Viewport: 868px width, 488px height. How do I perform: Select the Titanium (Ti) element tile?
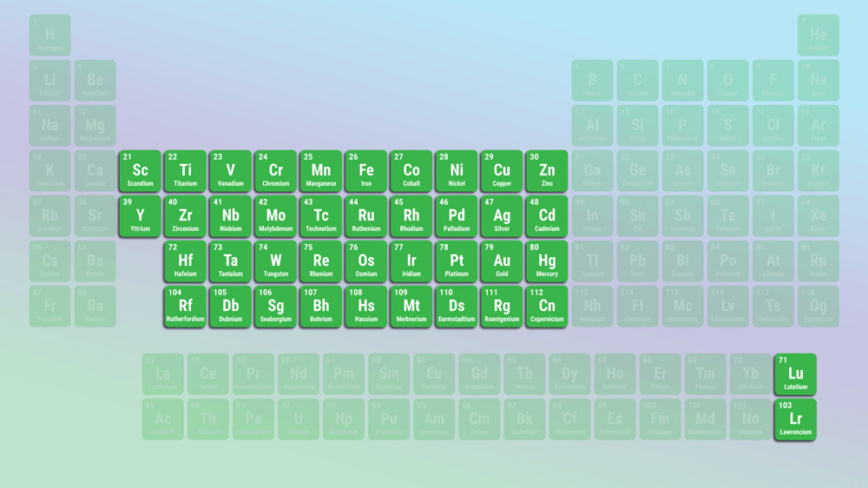[x=185, y=171]
